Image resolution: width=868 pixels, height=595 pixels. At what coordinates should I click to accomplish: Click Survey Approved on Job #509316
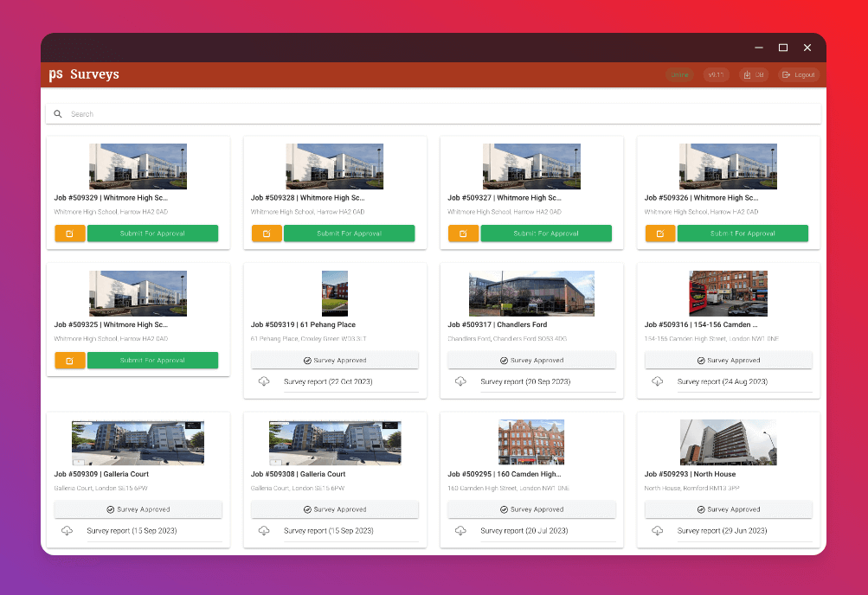[x=729, y=361]
